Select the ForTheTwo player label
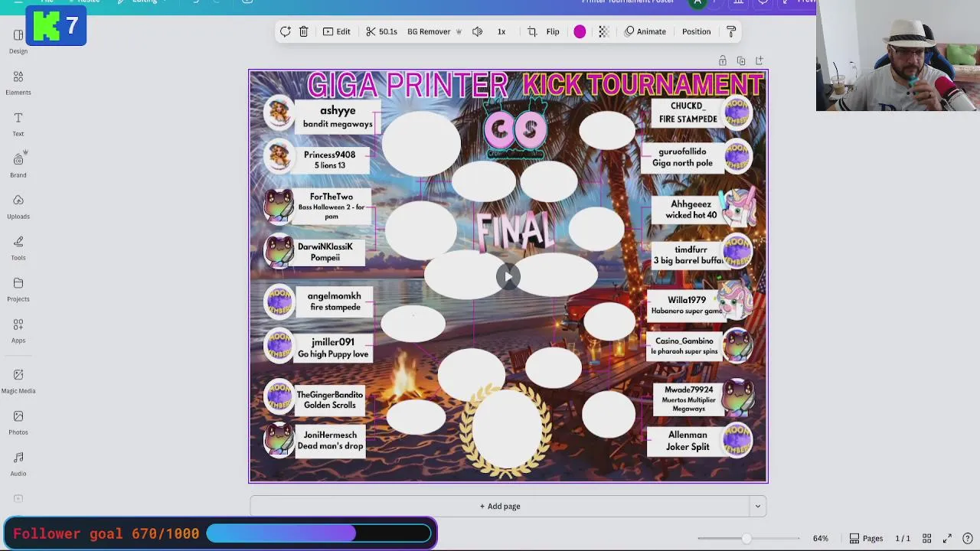The width and height of the screenshot is (980, 551). tap(332, 206)
